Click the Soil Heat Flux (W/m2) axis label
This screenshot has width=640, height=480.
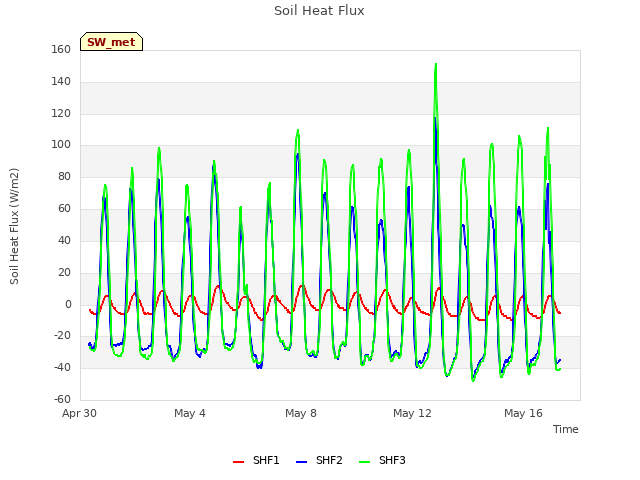click(x=14, y=226)
